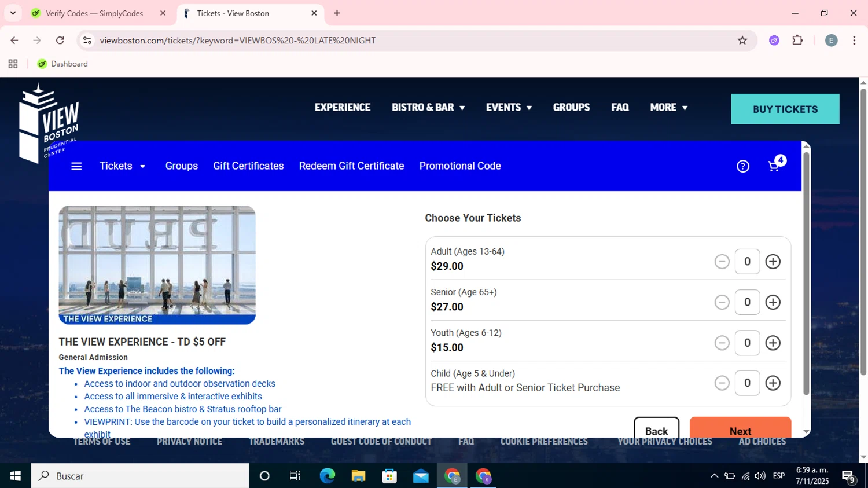Expand the Bistro & Bar menu

[428, 108]
